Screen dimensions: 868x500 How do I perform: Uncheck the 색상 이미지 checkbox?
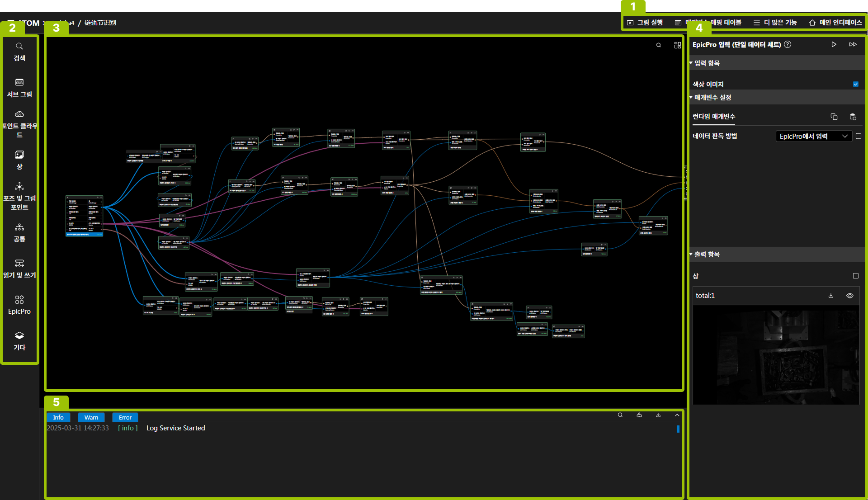855,84
